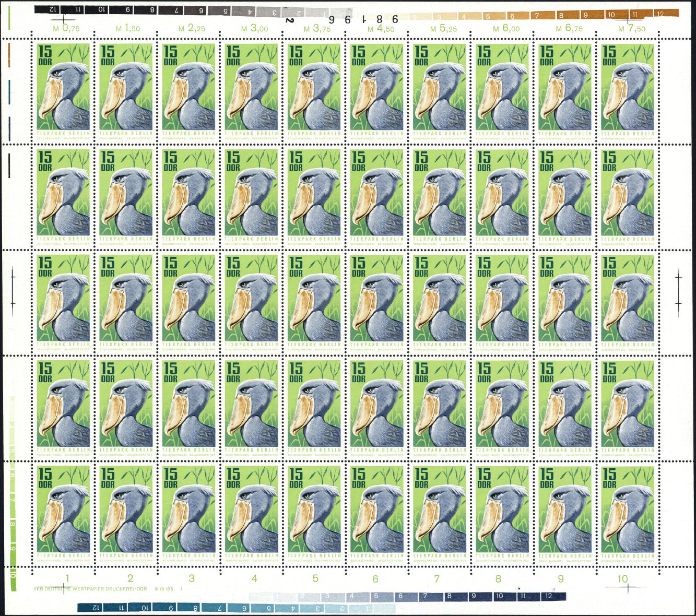Choose the teal swatch numbered 12 at bottom left
The image size is (696, 616).
(x=96, y=608)
